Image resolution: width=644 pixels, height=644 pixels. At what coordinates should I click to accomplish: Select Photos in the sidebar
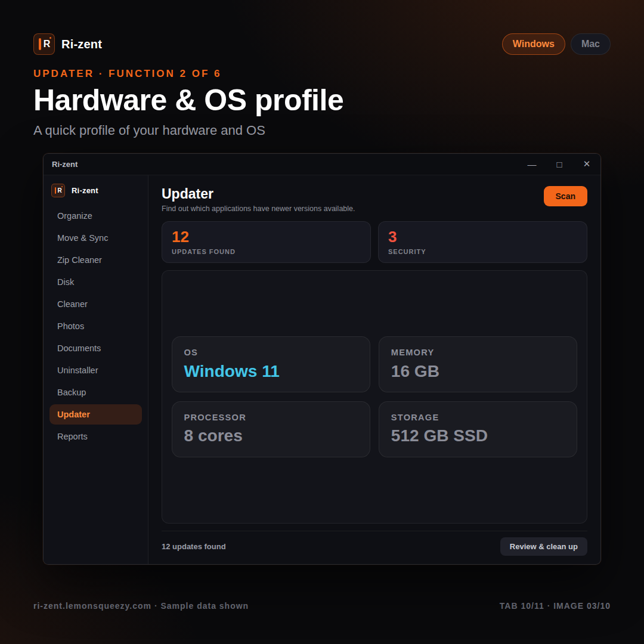pyautogui.click(x=95, y=326)
